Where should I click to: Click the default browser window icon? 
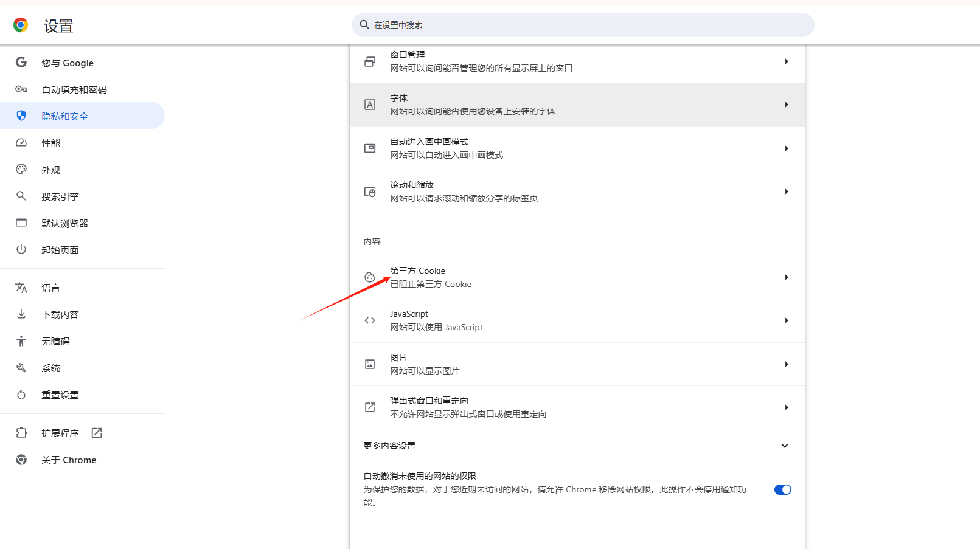coord(21,223)
